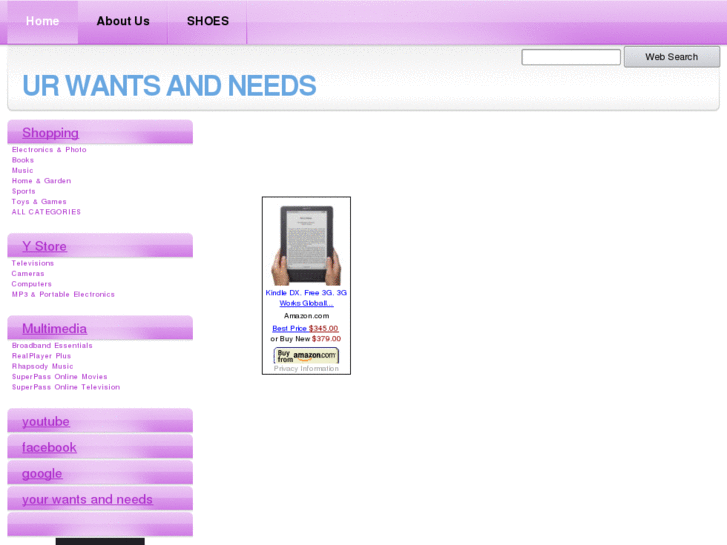Open the your wants and needs link

point(87,500)
